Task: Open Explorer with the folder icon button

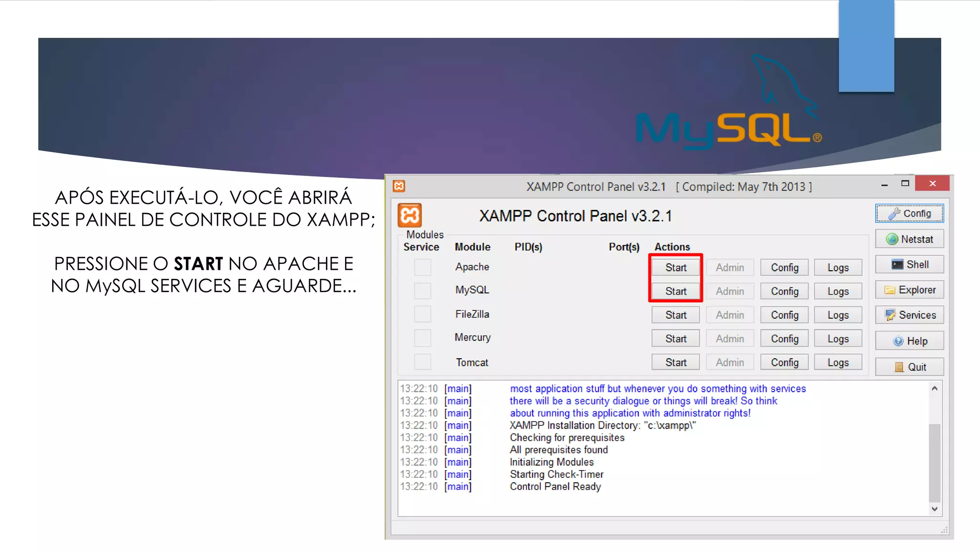Action: click(909, 290)
